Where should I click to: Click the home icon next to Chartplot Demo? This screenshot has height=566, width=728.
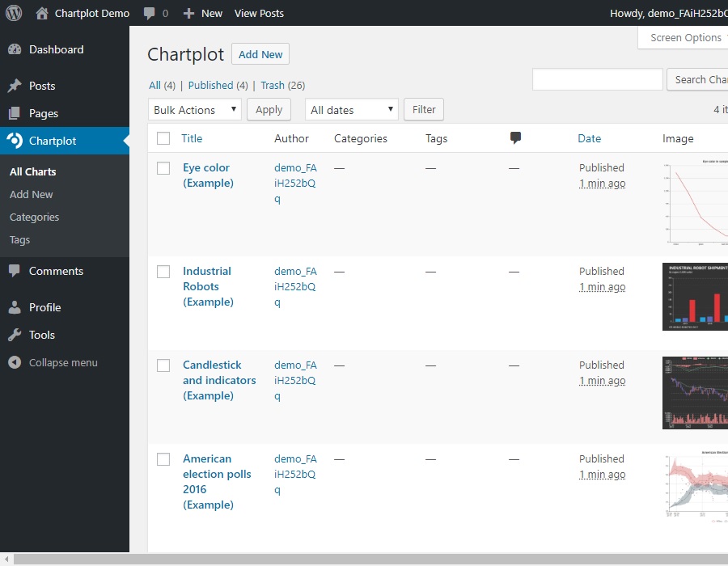click(x=42, y=13)
